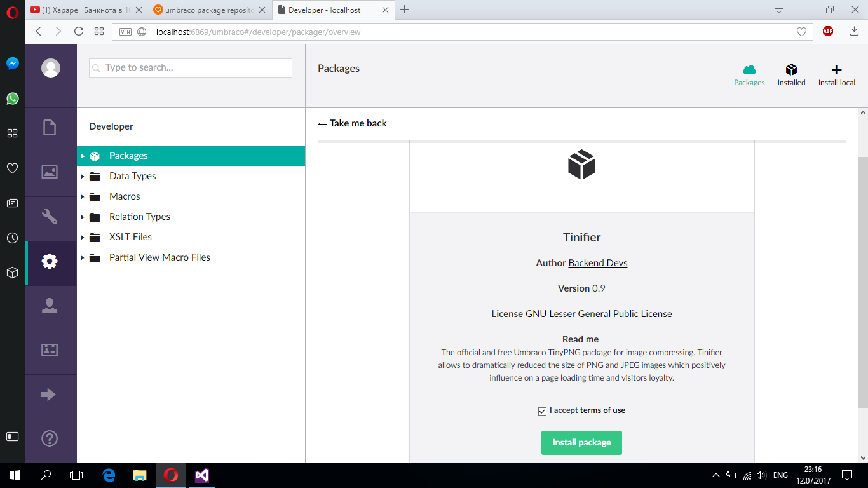Toggle Opera sidebar panel icon at bottom
The image size is (868, 488).
point(13,437)
